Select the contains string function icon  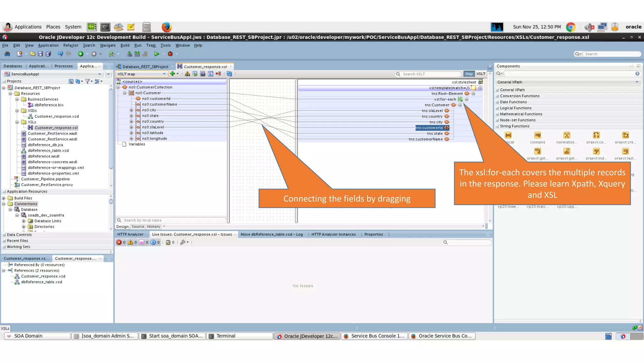click(537, 135)
